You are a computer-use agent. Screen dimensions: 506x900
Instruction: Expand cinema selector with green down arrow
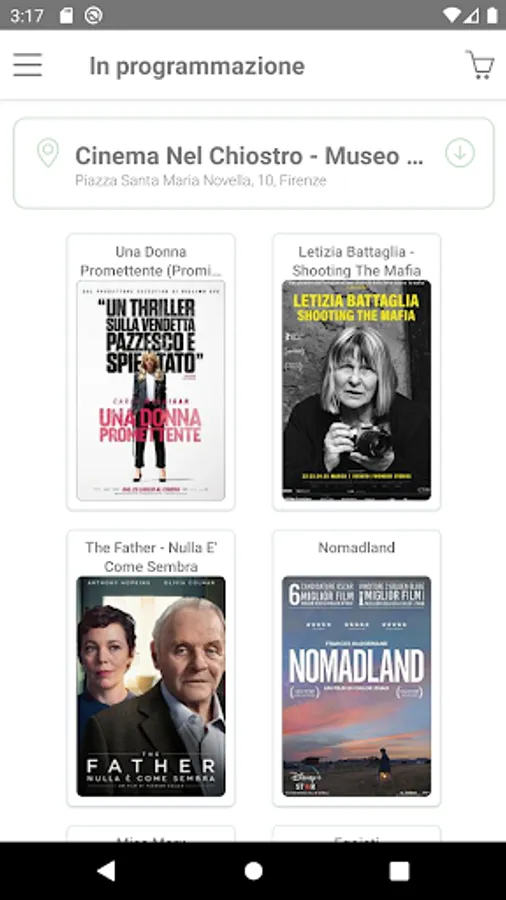[x=460, y=153]
